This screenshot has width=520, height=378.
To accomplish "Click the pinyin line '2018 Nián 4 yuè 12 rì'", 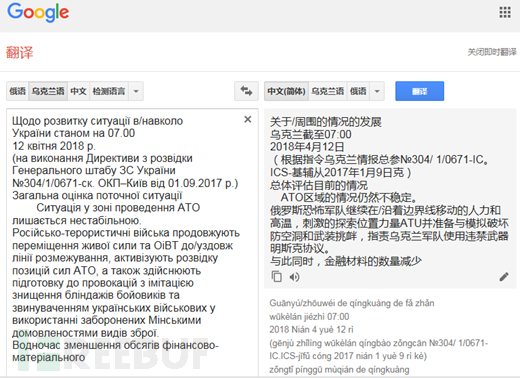I will pyautogui.click(x=311, y=330).
